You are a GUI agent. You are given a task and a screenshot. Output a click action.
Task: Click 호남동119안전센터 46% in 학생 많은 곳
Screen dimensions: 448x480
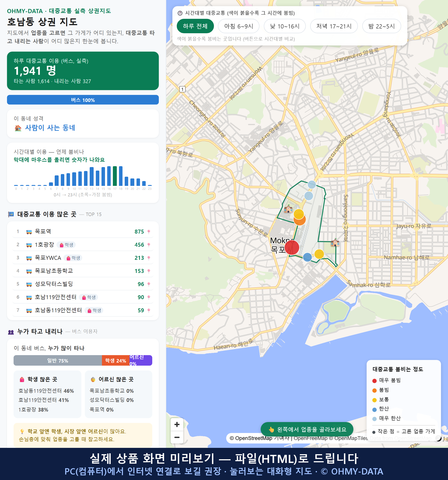tap(46, 391)
